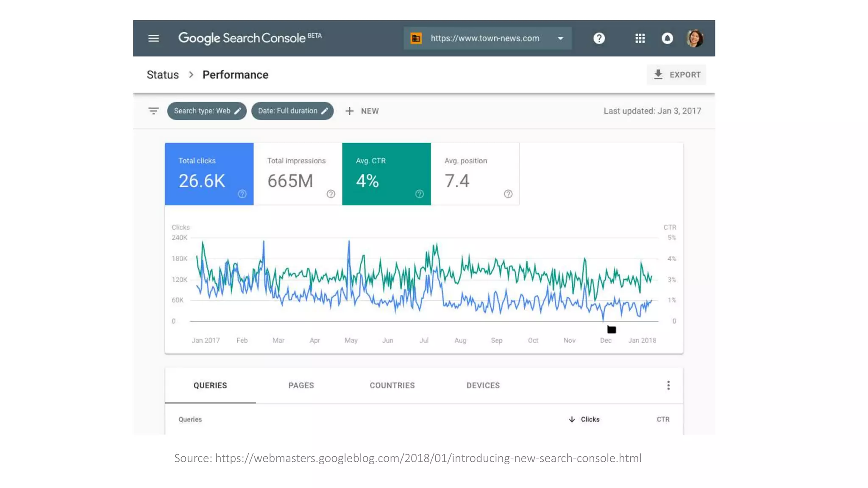This screenshot has height=488, width=868.
Task: Edit the Date: Full duration filter chip
Action: (292, 111)
